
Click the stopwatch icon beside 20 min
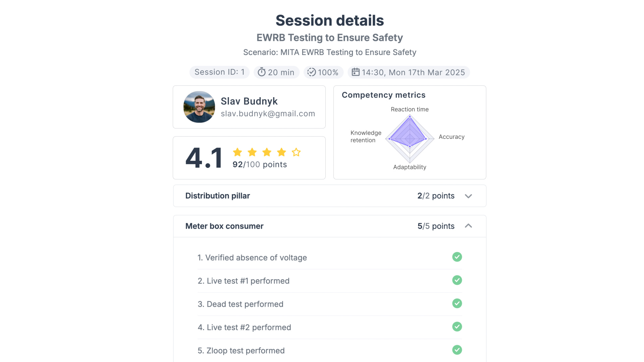point(262,72)
